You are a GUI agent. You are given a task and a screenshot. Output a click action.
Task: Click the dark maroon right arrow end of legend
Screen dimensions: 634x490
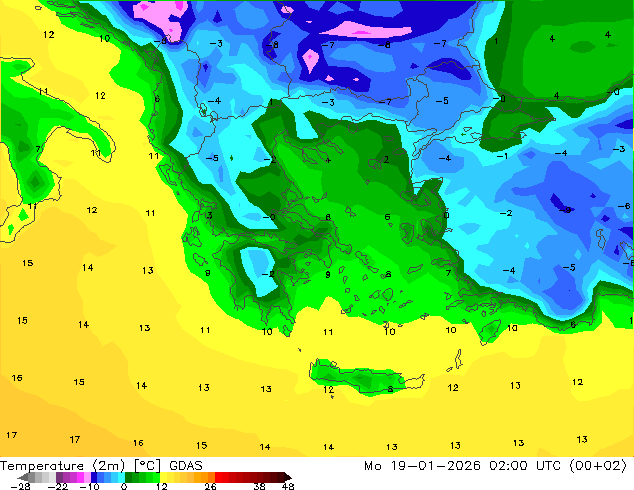[x=288, y=477]
